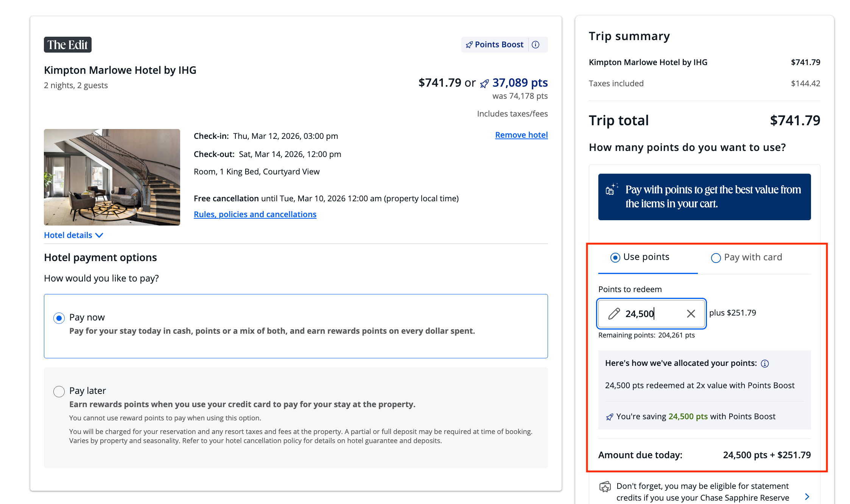Click the 37,089 pts price text
Image resolution: width=850 pixels, height=504 pixels.
click(520, 83)
